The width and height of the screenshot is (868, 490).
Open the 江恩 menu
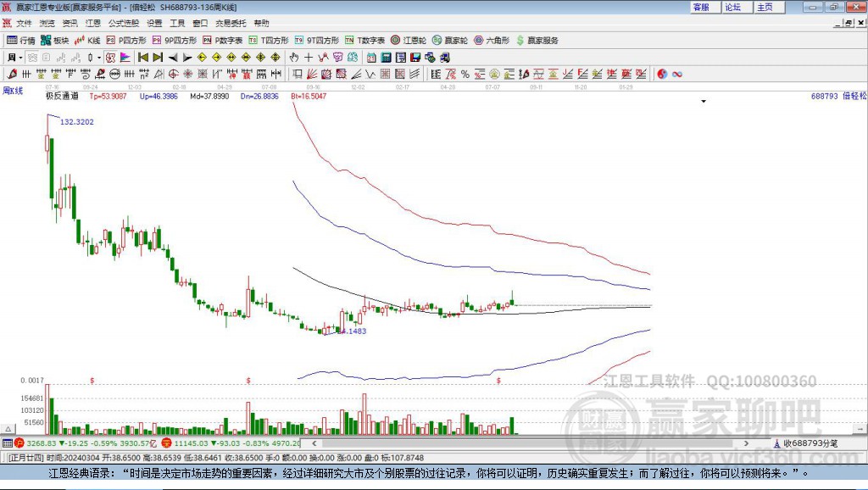[93, 23]
